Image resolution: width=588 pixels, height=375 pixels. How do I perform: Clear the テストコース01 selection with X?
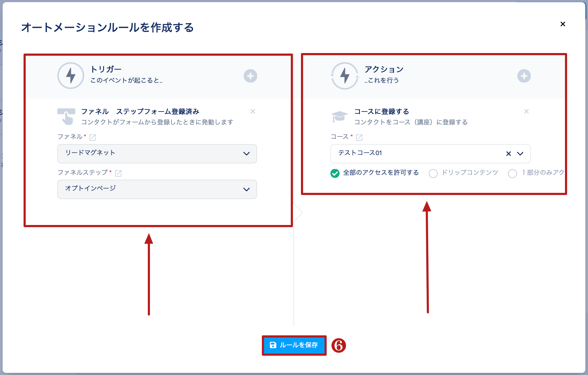click(508, 154)
